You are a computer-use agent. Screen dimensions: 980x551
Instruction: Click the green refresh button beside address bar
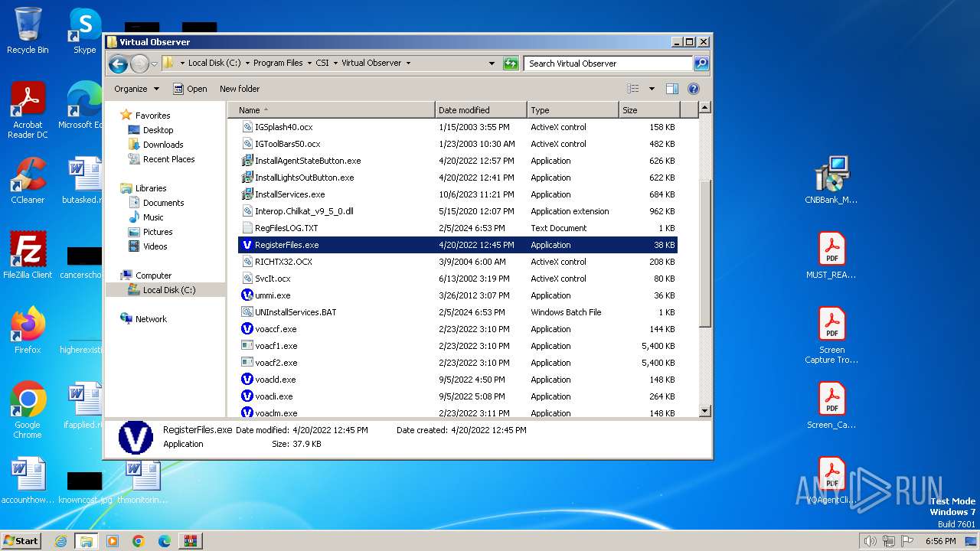click(511, 64)
